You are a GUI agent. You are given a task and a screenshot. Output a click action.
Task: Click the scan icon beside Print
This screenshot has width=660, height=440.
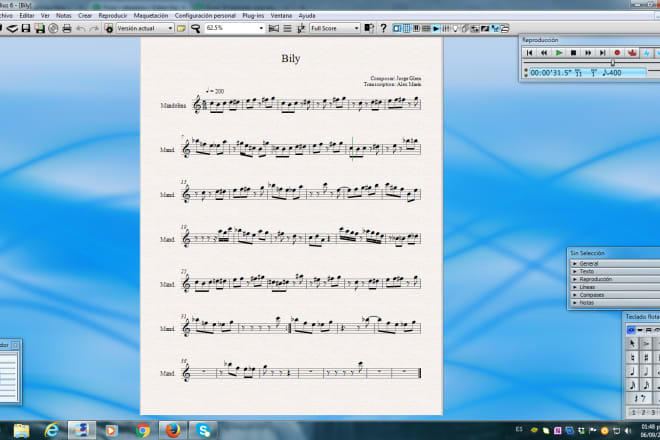point(53,28)
